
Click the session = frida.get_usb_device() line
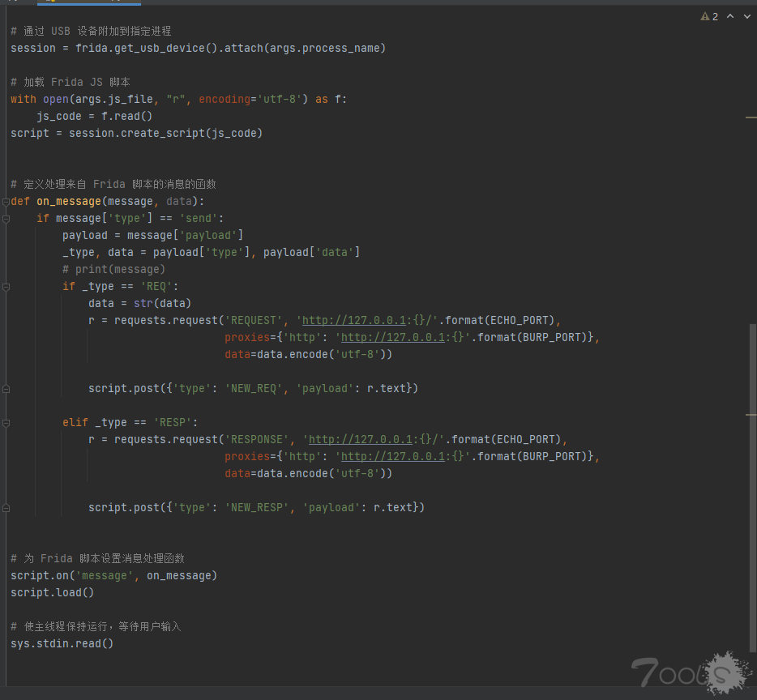tap(198, 48)
